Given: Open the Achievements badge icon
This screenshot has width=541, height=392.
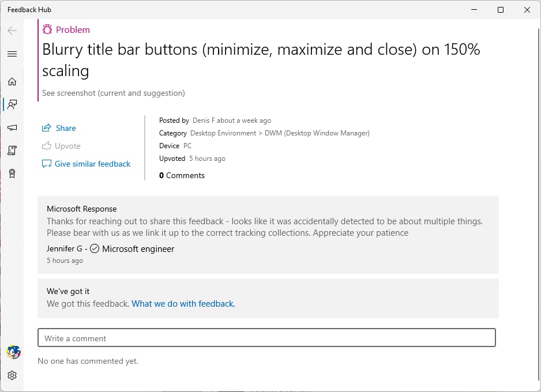Looking at the screenshot, I should click(x=12, y=174).
